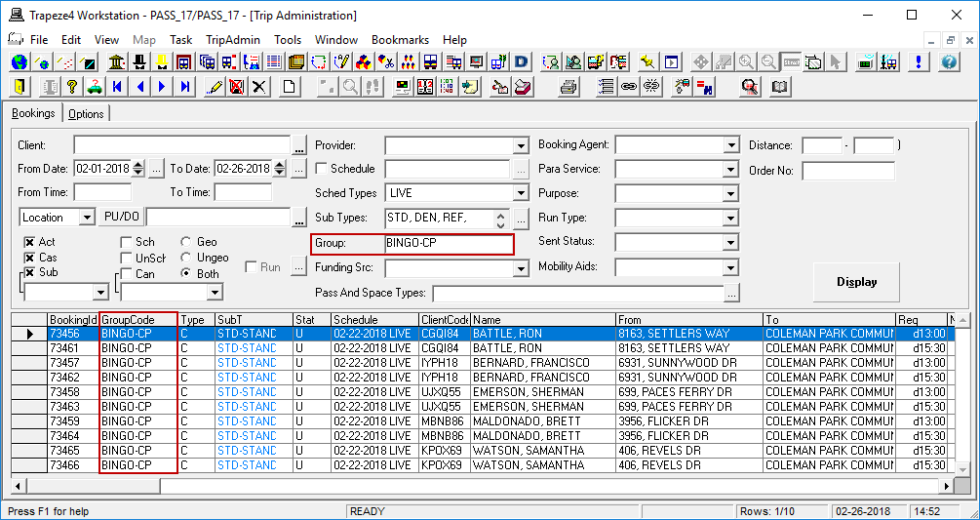The image size is (980, 520).
Task: Switch to the Options tab
Action: point(86,114)
